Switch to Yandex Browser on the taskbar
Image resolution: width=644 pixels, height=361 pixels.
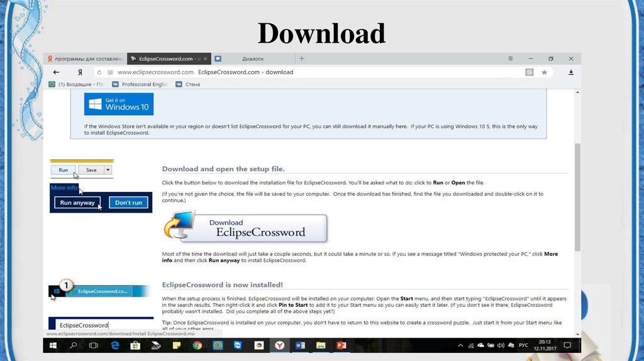point(280,345)
